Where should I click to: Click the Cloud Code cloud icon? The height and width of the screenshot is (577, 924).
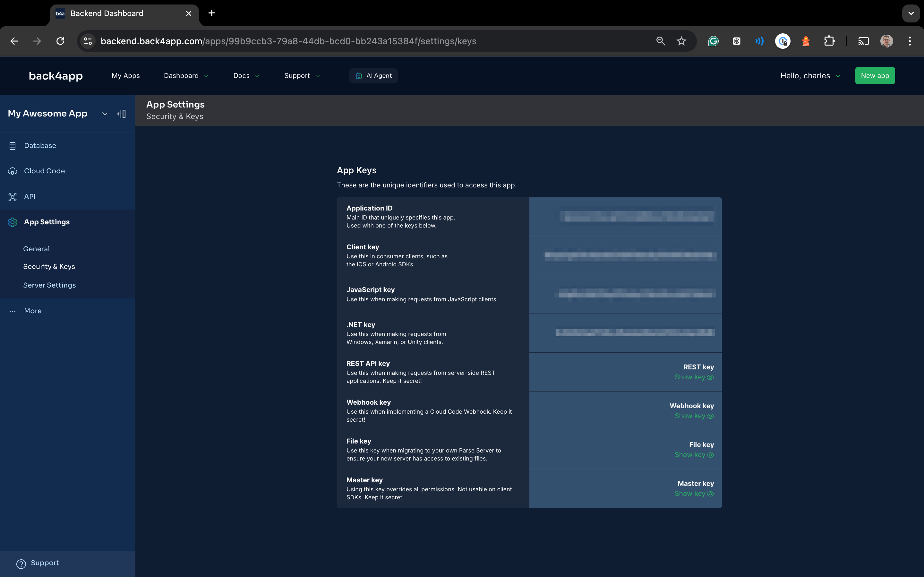point(13,171)
